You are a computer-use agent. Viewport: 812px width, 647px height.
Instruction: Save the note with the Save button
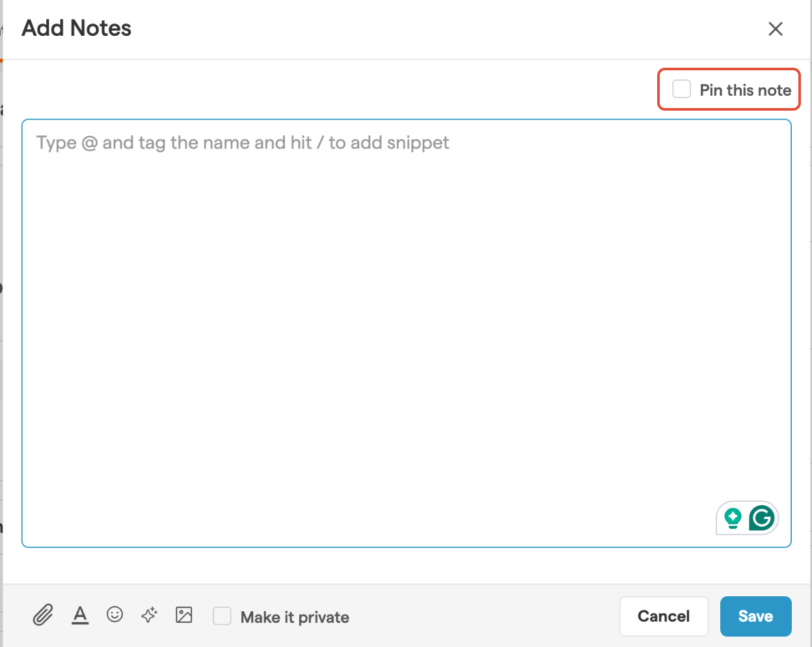pos(755,616)
